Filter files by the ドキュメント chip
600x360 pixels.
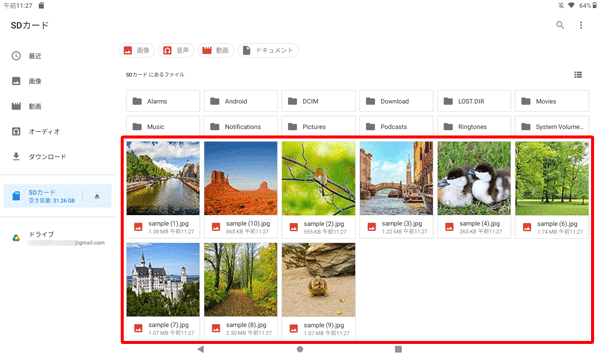[x=268, y=50]
